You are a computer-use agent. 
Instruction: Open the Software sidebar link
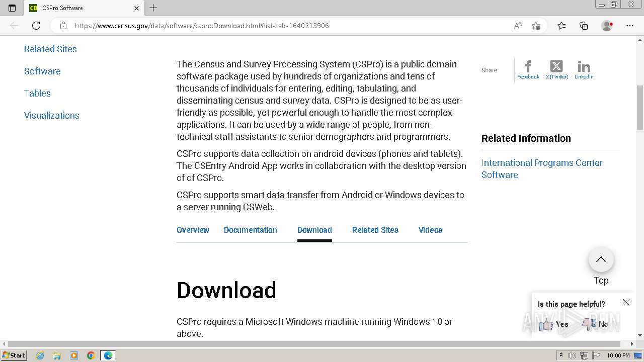[42, 71]
